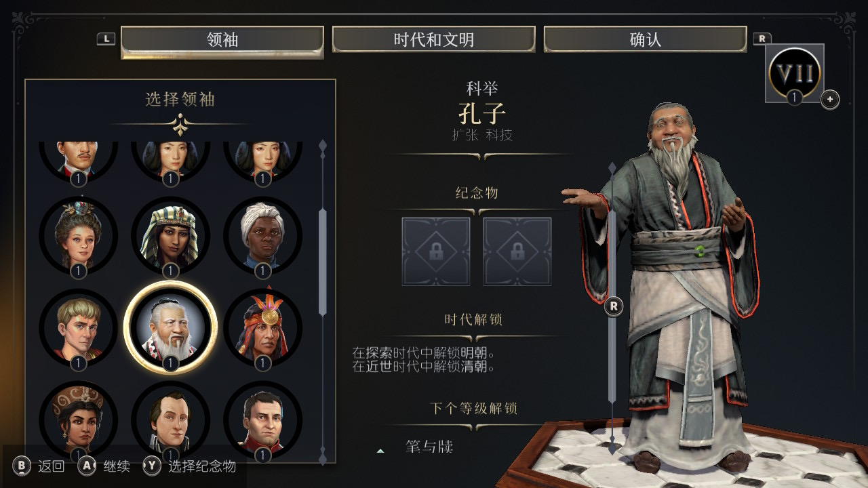This screenshot has width=868, height=488.
Task: Open the 确认 tab
Action: (646, 40)
